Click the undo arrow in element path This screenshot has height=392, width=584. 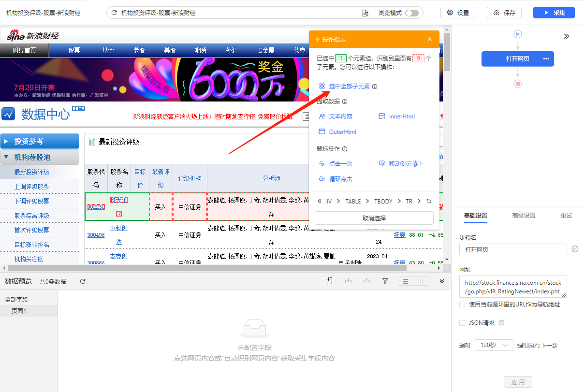(429, 201)
